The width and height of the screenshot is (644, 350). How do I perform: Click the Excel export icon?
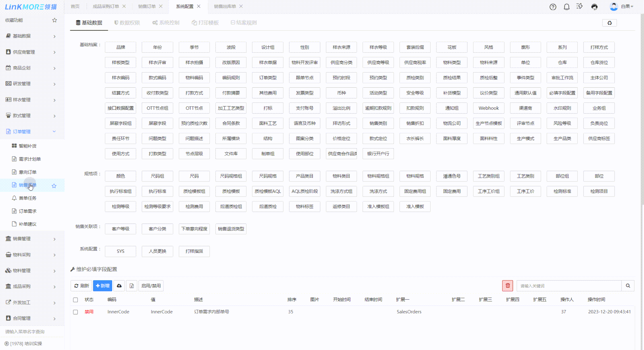[x=132, y=286]
